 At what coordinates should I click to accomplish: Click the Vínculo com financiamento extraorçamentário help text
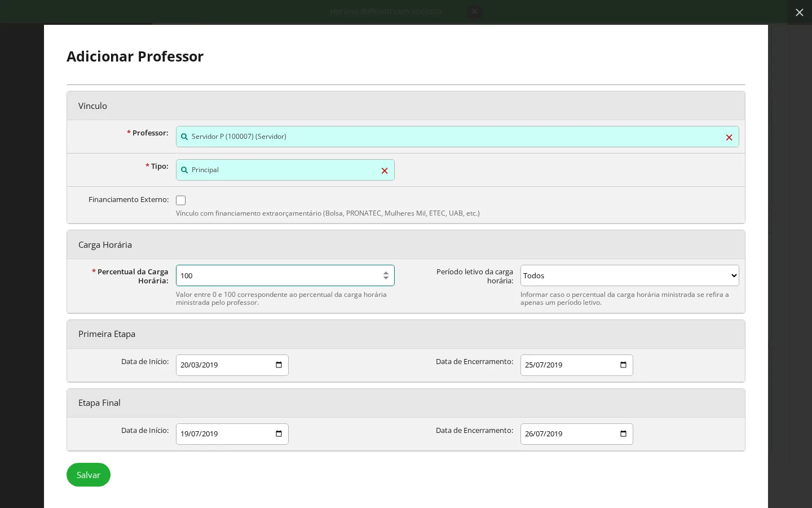[328, 213]
